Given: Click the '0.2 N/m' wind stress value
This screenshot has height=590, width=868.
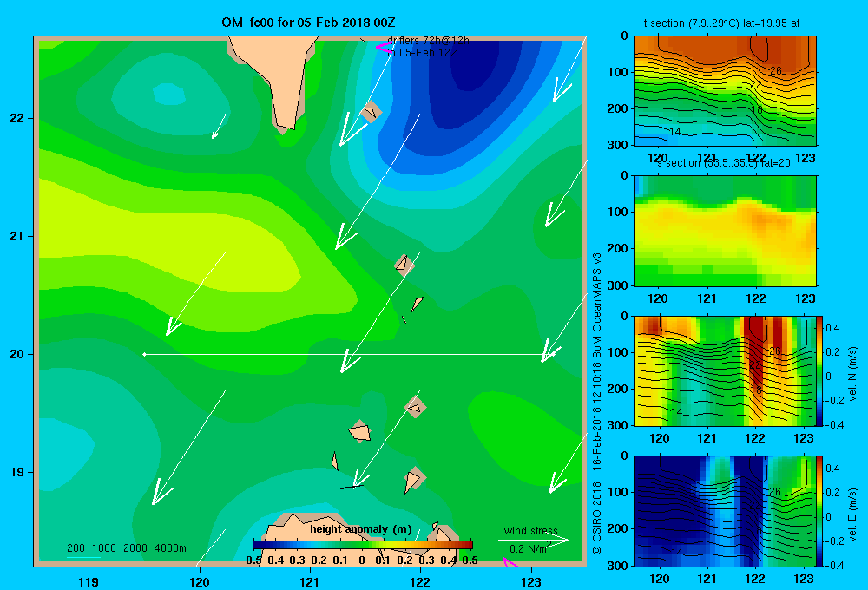Looking at the screenshot, I should tap(528, 549).
